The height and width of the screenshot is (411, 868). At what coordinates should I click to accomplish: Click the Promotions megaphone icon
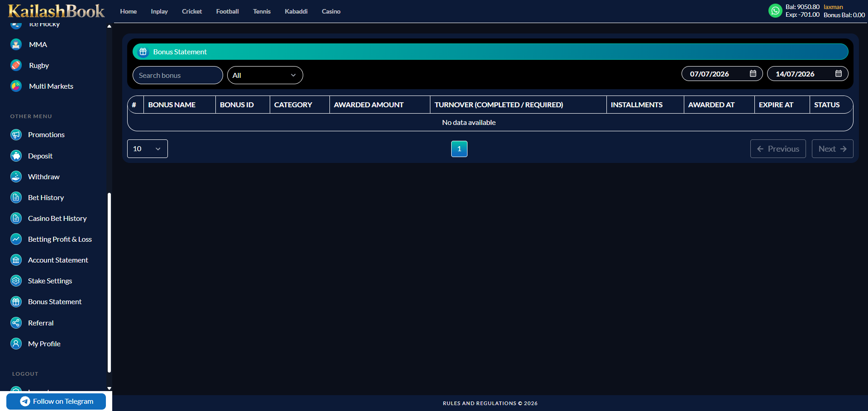16,134
